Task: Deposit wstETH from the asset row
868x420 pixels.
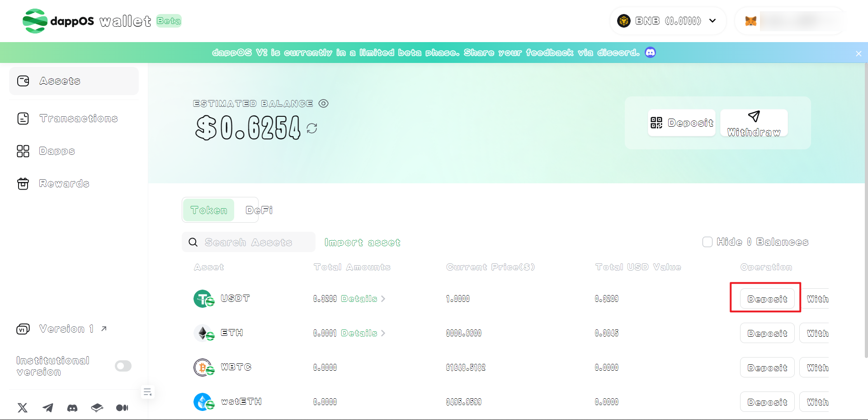Action: (767, 402)
